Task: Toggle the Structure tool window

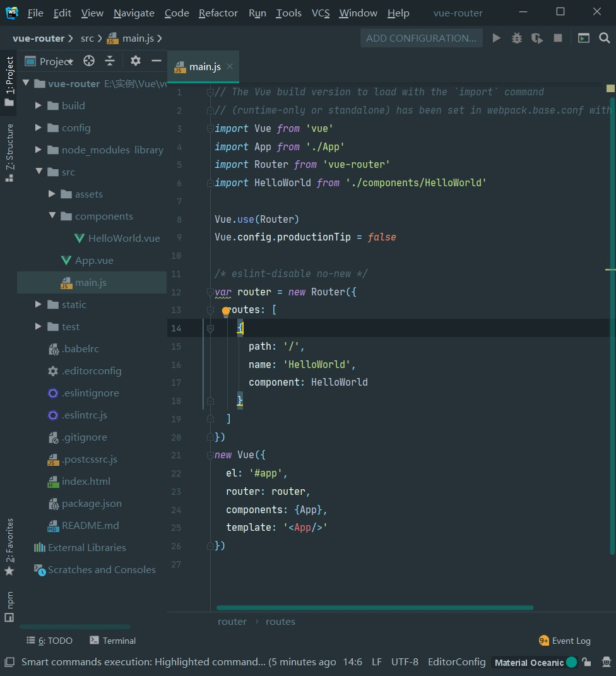Action: (9, 153)
